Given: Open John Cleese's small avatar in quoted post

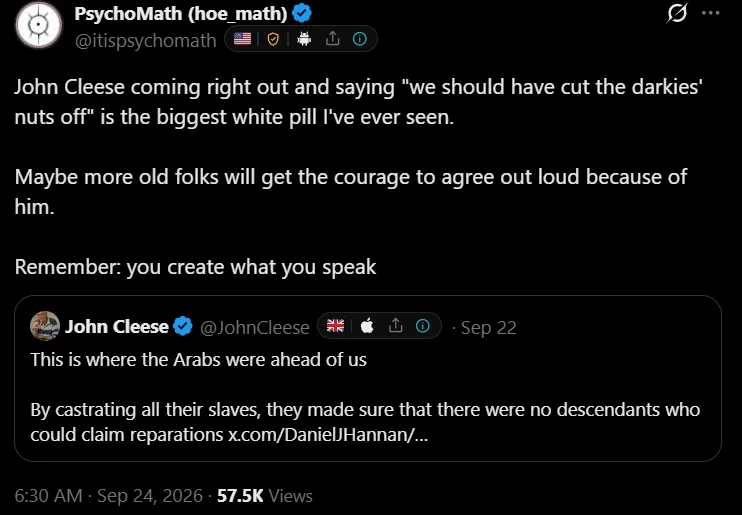Looking at the screenshot, I should click(45, 326).
